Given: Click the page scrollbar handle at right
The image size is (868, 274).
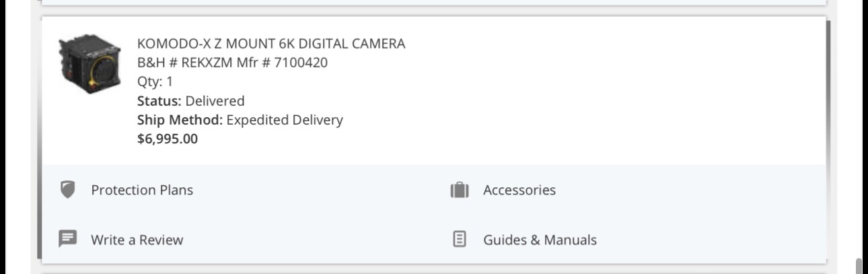Looking at the screenshot, I should coord(859,266).
